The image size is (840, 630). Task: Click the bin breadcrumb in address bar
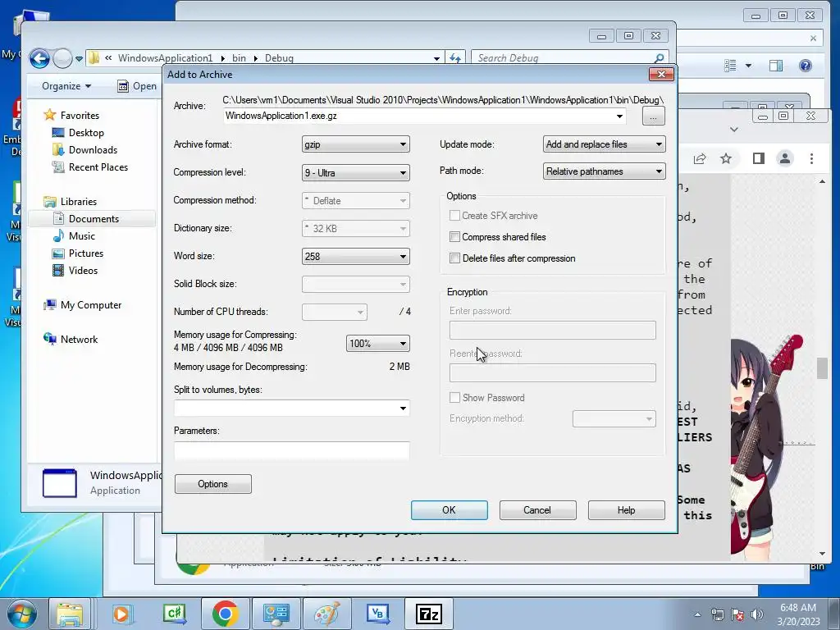[x=239, y=58]
